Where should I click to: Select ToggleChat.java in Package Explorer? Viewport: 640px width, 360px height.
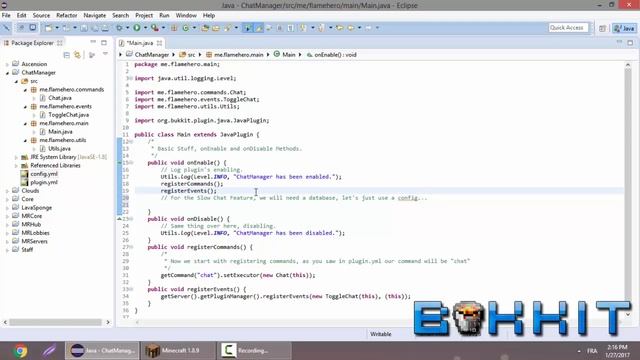click(x=69, y=115)
